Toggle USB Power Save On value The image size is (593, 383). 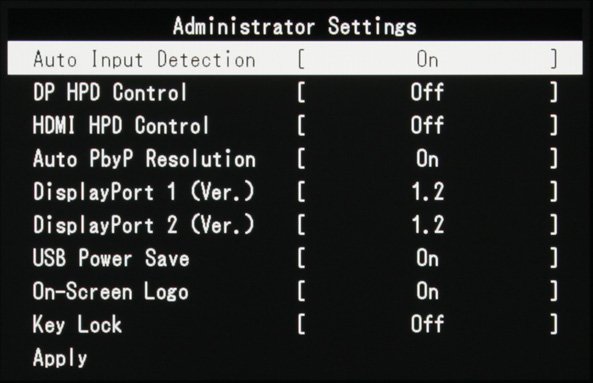pos(427,258)
